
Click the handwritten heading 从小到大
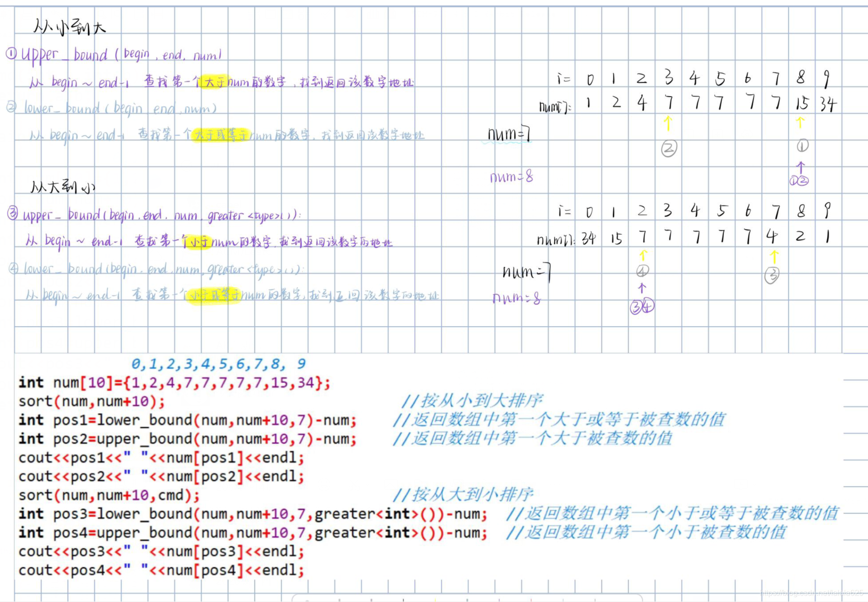(69, 26)
